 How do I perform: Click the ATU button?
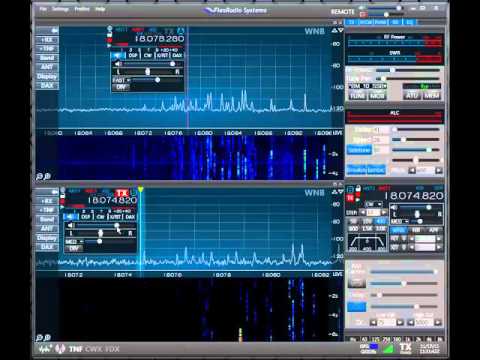(411, 96)
